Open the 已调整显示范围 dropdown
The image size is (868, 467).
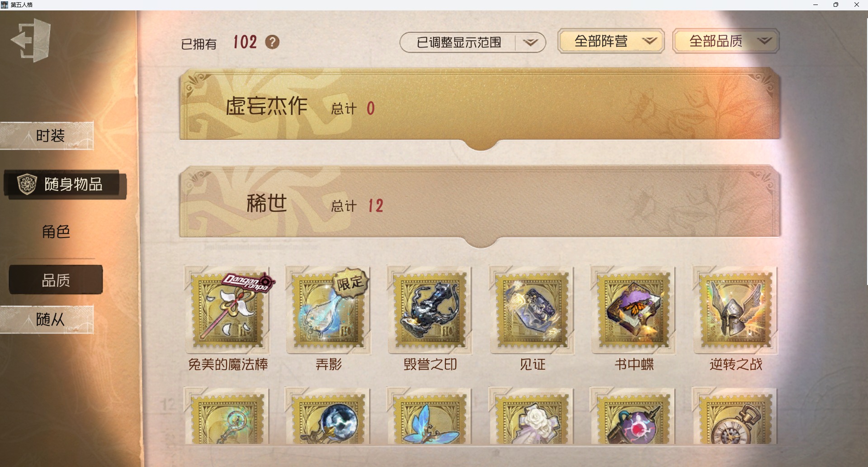tap(473, 42)
